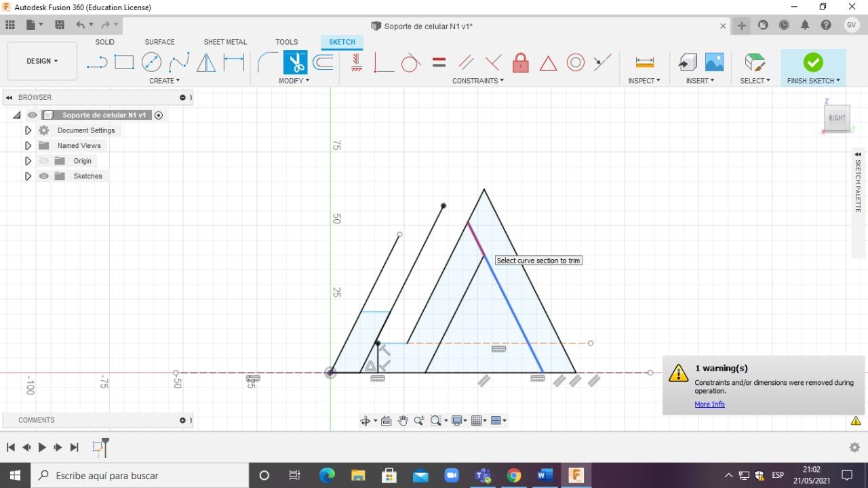This screenshot has width=868, height=488.
Task: Expand the Sketch Palette panel arrows
Action: (x=858, y=155)
